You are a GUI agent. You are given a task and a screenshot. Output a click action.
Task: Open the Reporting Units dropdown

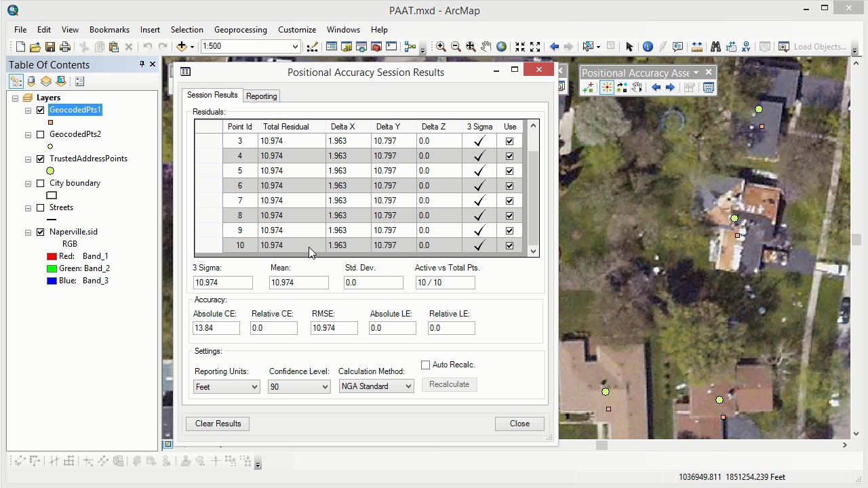pos(226,386)
